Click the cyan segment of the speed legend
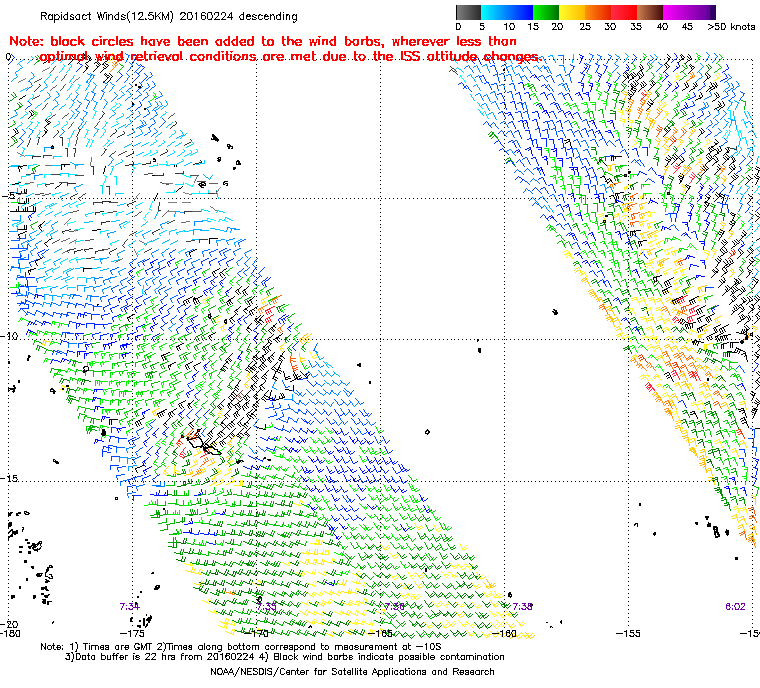This screenshot has width=760, height=688. tap(494, 12)
